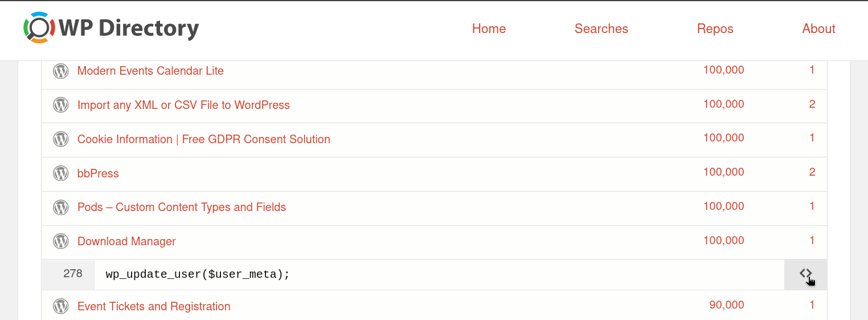The width and height of the screenshot is (868, 320).
Task: Click the WordPress icon beside Download Manager
Action: [x=61, y=242]
